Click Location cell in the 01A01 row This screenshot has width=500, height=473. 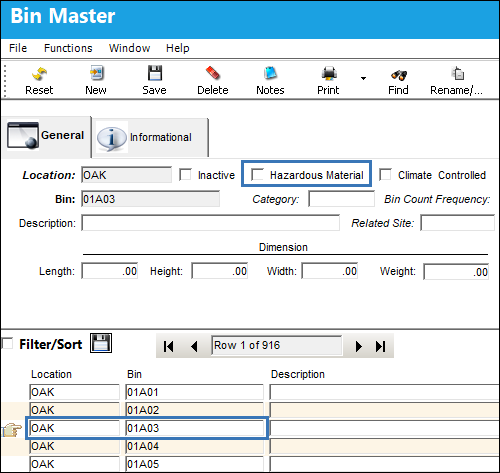74,392
